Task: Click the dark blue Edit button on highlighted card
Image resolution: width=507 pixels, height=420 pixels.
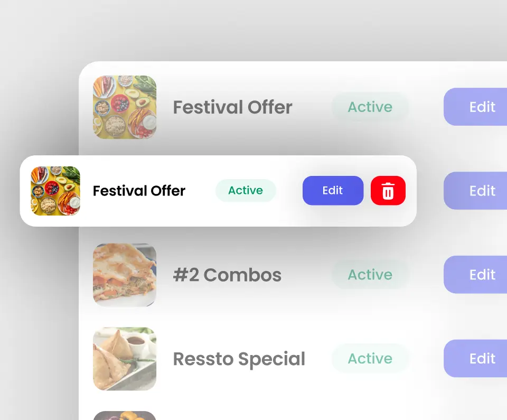Action: [x=333, y=191]
